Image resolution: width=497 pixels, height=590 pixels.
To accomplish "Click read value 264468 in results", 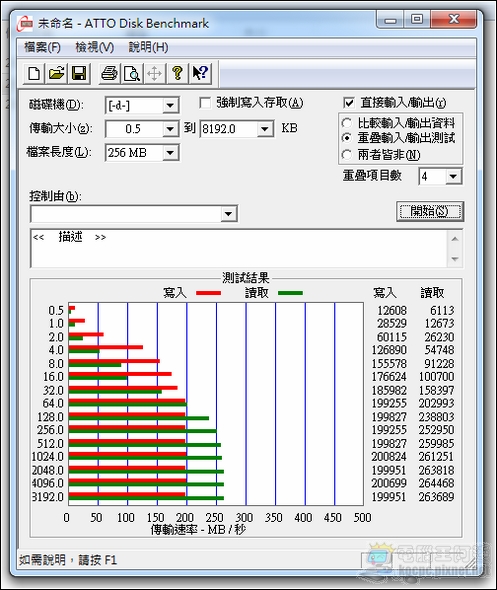I will [436, 483].
